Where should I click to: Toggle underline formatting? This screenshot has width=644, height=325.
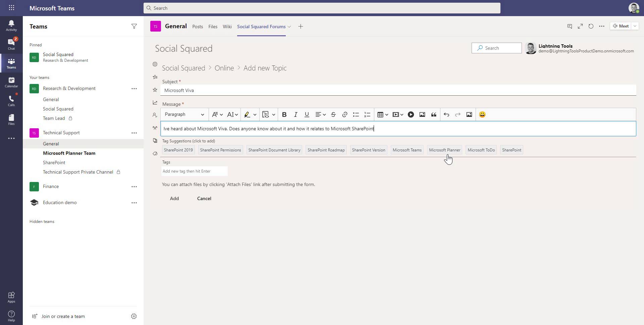click(307, 114)
